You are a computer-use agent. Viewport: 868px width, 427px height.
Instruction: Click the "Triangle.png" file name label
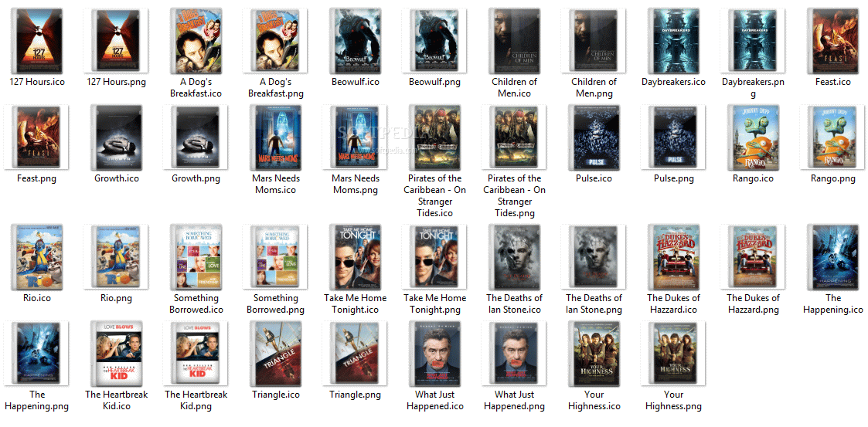pos(356,395)
